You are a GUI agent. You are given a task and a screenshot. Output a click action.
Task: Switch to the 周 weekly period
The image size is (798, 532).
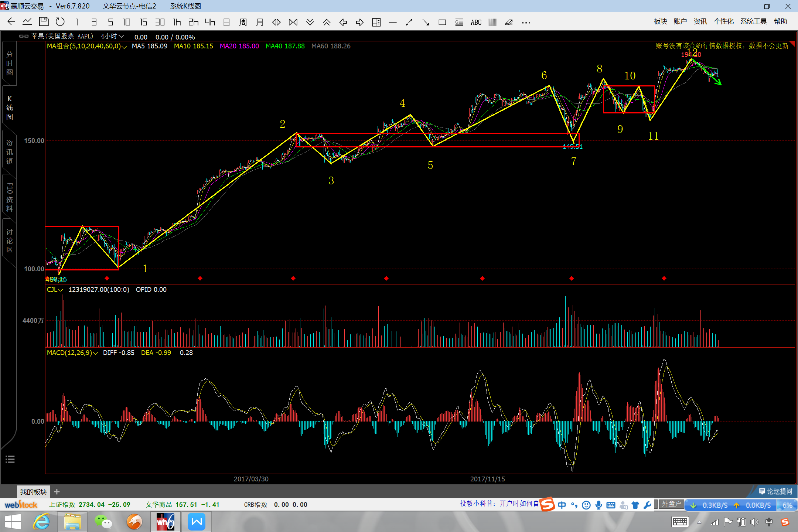pyautogui.click(x=243, y=22)
